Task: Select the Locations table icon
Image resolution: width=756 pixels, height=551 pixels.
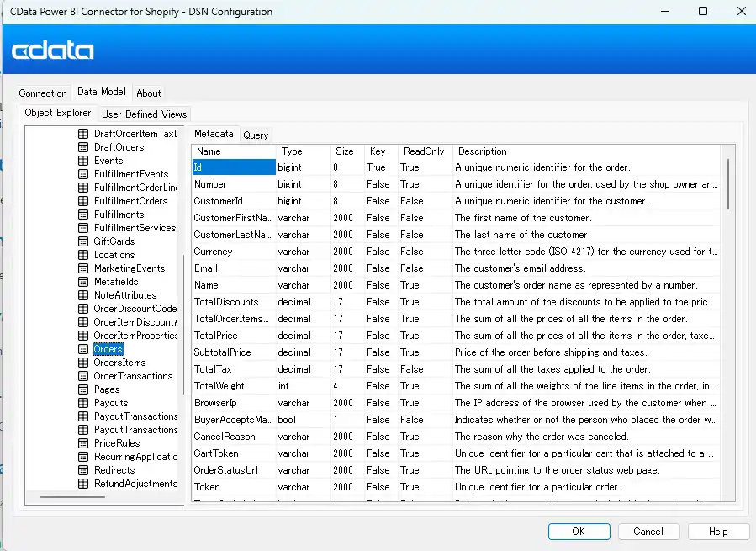Action: 83,255
